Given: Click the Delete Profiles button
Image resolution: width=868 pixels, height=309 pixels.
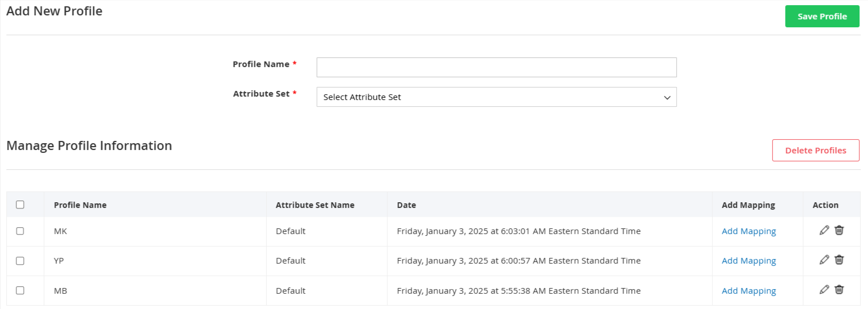Looking at the screenshot, I should pos(815,151).
